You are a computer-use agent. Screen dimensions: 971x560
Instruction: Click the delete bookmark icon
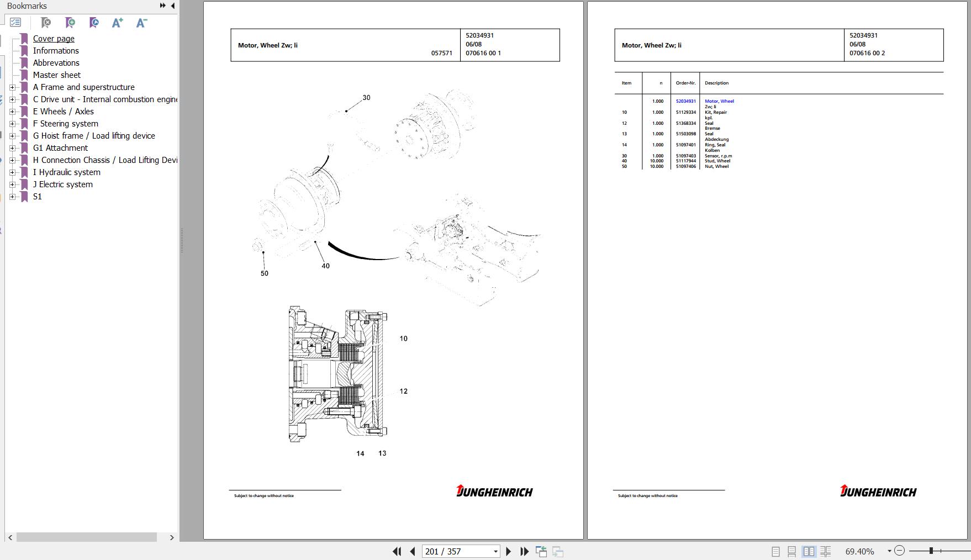(46, 23)
